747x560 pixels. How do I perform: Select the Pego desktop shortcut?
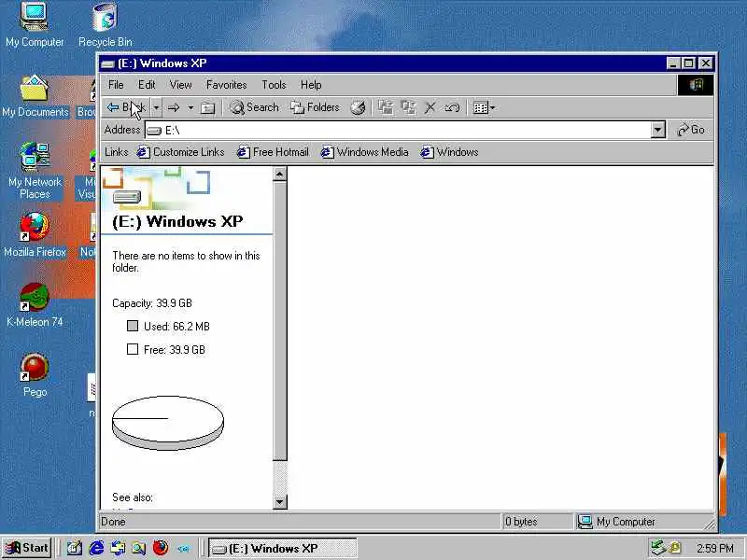click(x=35, y=375)
